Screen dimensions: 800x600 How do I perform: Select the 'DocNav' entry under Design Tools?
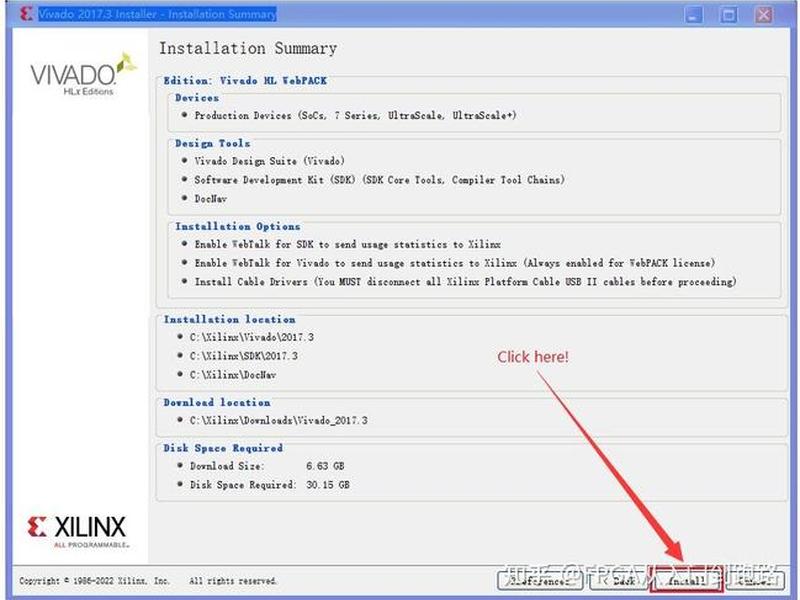tap(210, 199)
